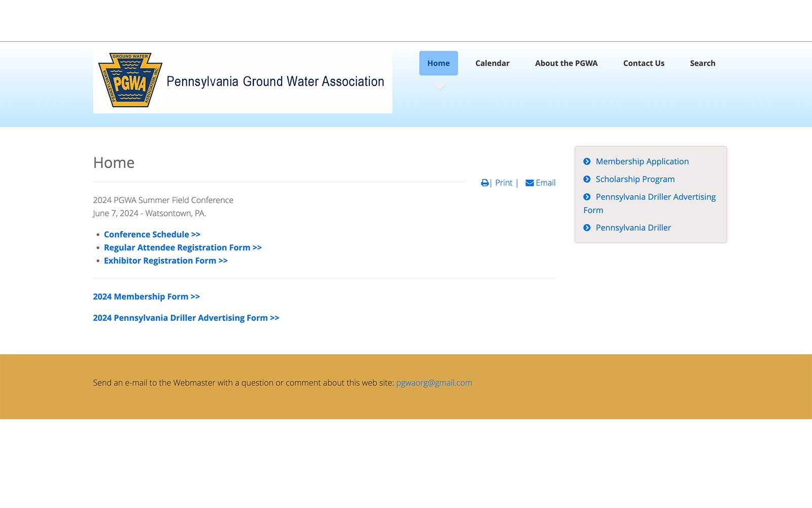Go to About the PGWA page
This screenshot has height=508, width=812.
tap(566, 63)
